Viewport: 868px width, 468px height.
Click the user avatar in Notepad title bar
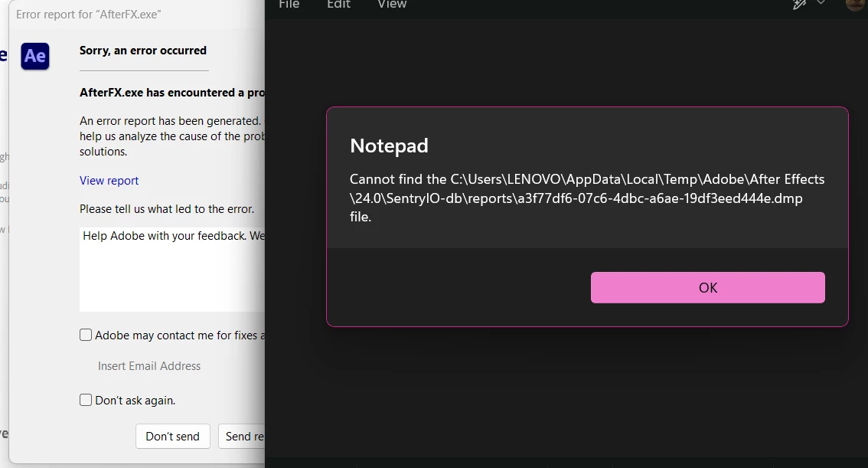tap(856, 5)
